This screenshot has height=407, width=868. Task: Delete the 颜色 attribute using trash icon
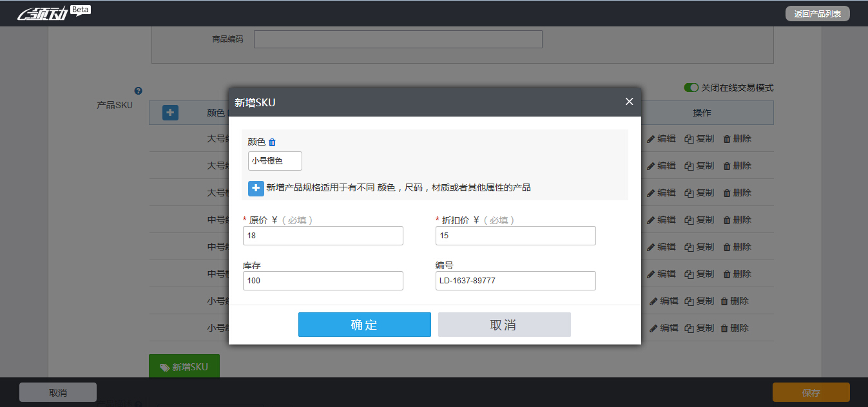273,142
